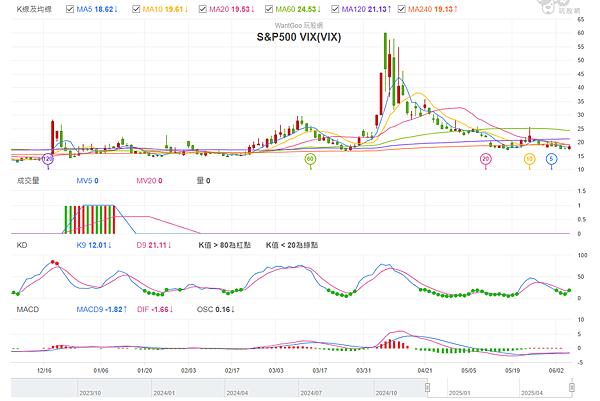Click the K線及均線 panel label
The width and height of the screenshot is (600, 401).
click(x=34, y=9)
